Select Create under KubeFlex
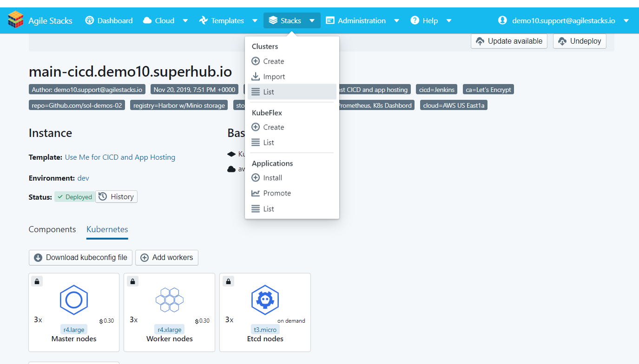 pos(292,127)
